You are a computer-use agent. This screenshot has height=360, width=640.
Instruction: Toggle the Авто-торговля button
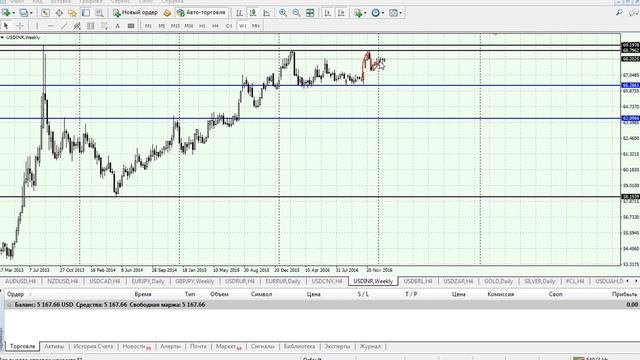click(x=201, y=13)
